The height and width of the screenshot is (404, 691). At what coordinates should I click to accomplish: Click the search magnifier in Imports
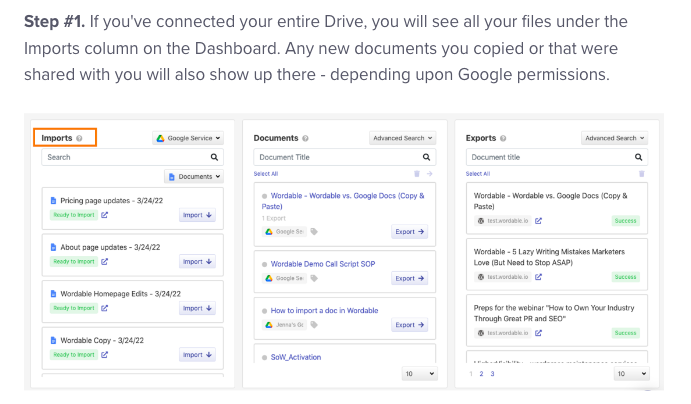214,157
